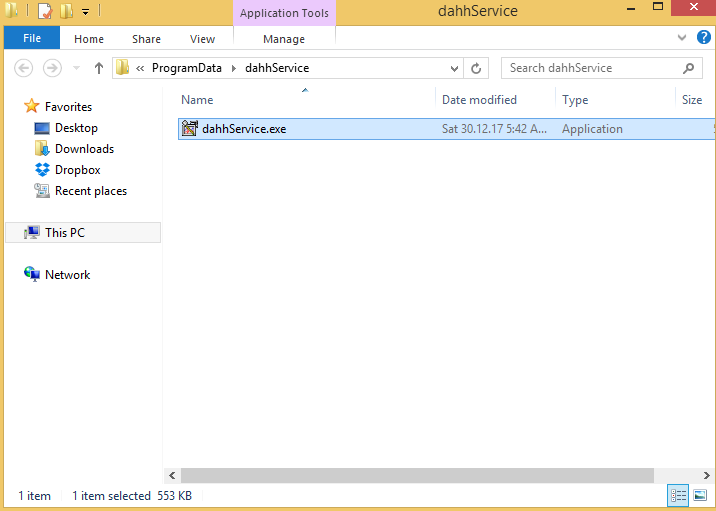Click the New folder icon in title bar
The image size is (716, 511).
(x=66, y=12)
